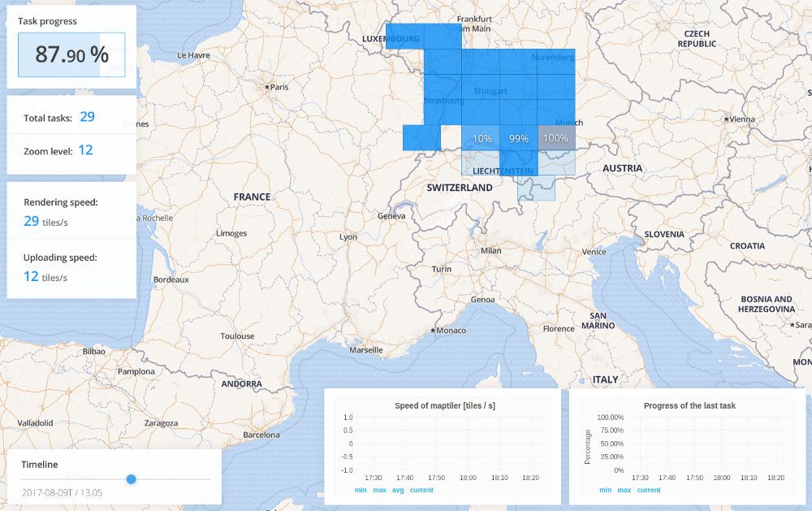This screenshot has height=511, width=812.
Task: Toggle current series in Speed of maptiler chart
Action: 421,490
